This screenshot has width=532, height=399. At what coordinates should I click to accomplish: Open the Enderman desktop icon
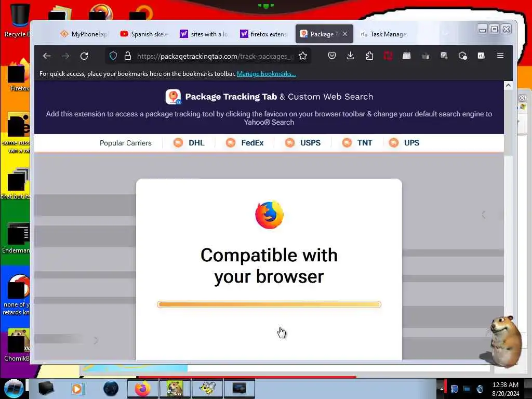16,237
